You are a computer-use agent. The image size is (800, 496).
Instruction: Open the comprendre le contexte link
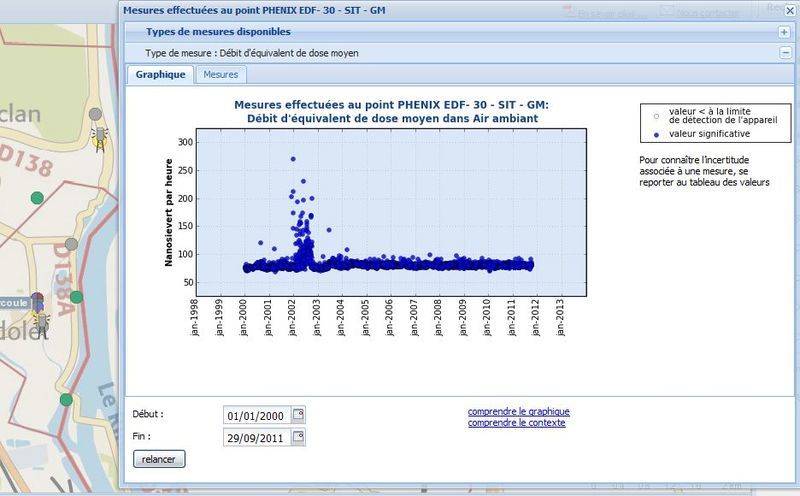click(516, 423)
